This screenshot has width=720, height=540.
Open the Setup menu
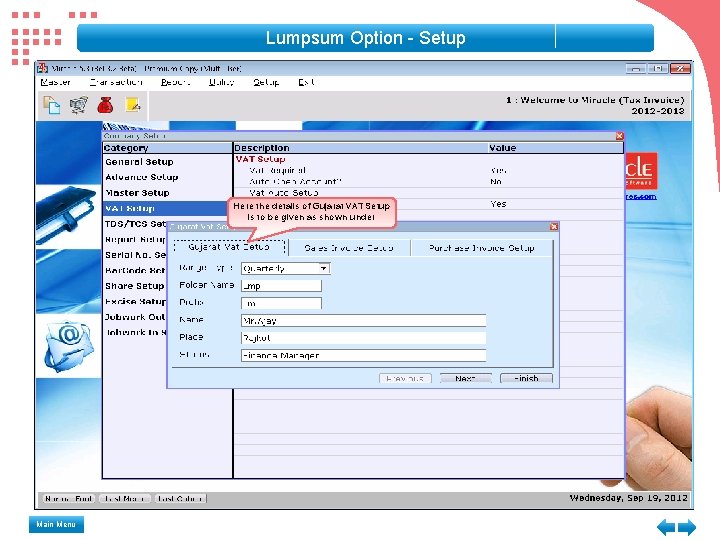[266, 82]
